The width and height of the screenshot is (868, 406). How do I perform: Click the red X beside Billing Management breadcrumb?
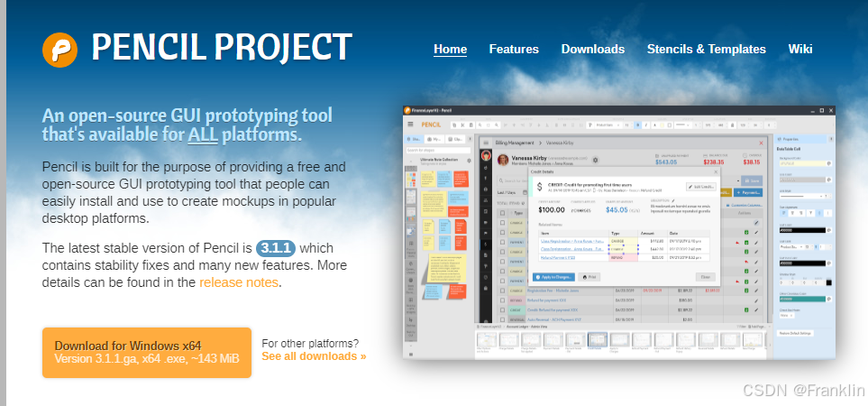point(761,143)
